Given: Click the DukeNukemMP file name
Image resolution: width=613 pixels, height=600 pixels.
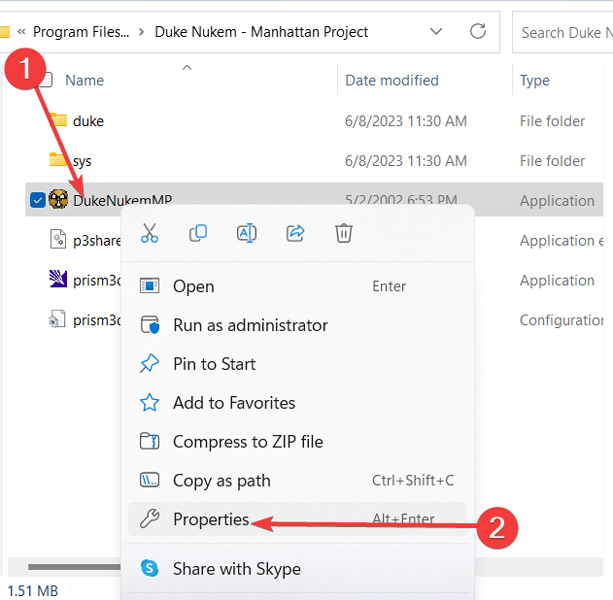Looking at the screenshot, I should [122, 200].
